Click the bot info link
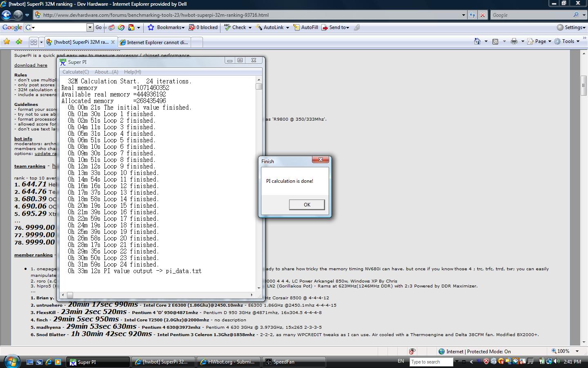 pos(23,139)
